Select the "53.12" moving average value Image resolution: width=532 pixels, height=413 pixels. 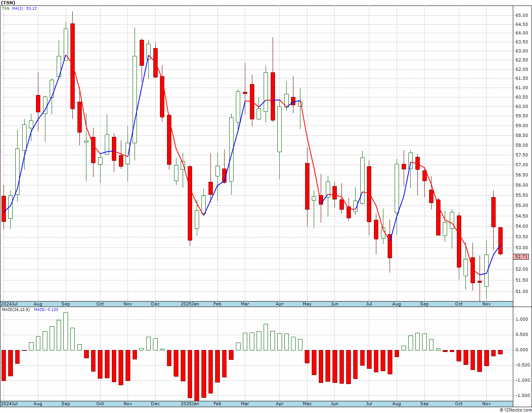pos(31,9)
